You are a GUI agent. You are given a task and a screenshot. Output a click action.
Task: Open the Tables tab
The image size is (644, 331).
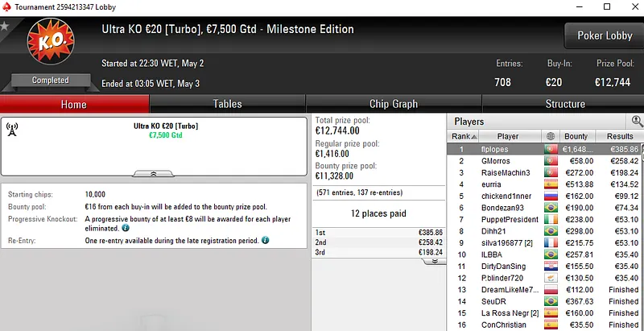tap(227, 104)
